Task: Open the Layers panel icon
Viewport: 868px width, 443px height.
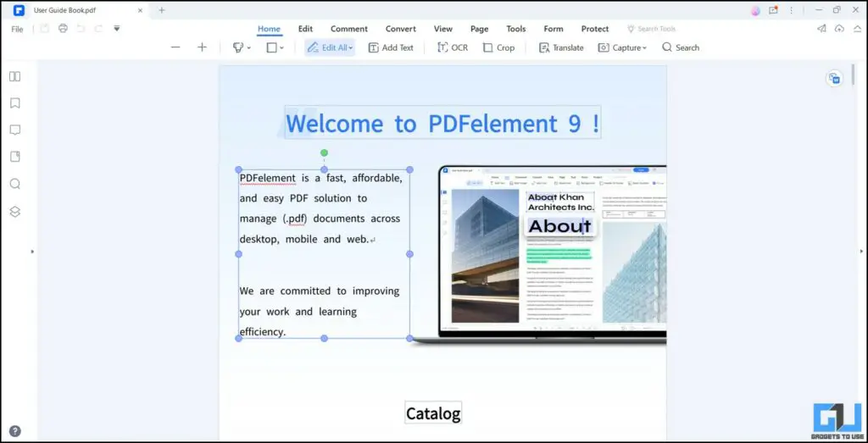Action: pos(15,211)
